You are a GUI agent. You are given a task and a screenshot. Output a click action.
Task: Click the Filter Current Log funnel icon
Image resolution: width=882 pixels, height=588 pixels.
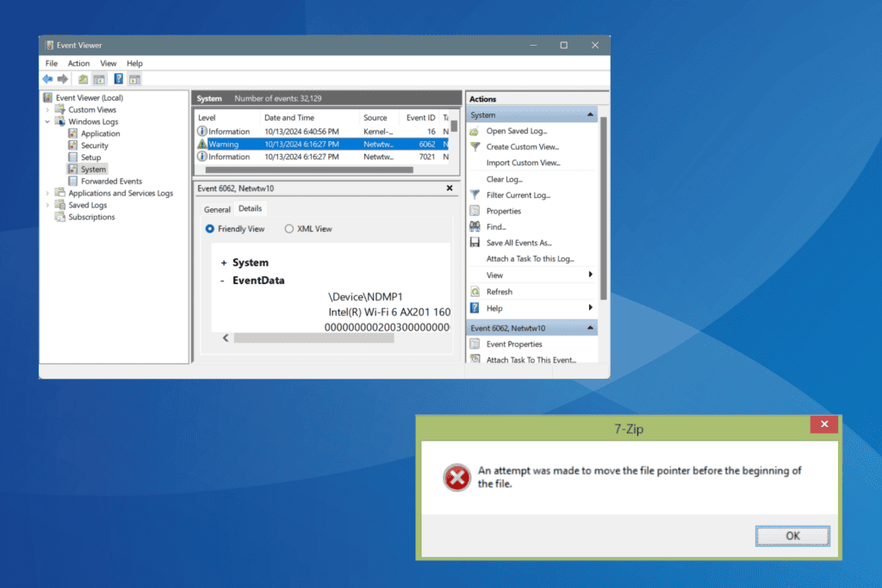pos(475,195)
